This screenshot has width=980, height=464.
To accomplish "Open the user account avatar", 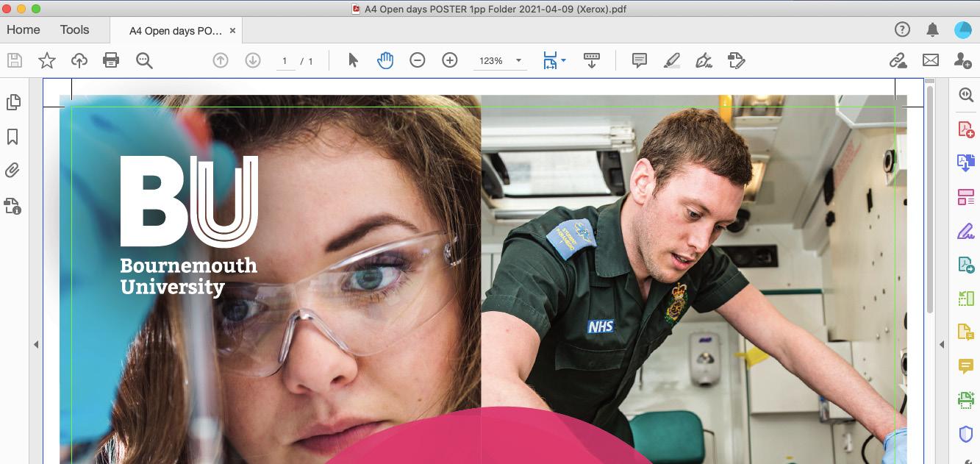I will click(x=963, y=29).
